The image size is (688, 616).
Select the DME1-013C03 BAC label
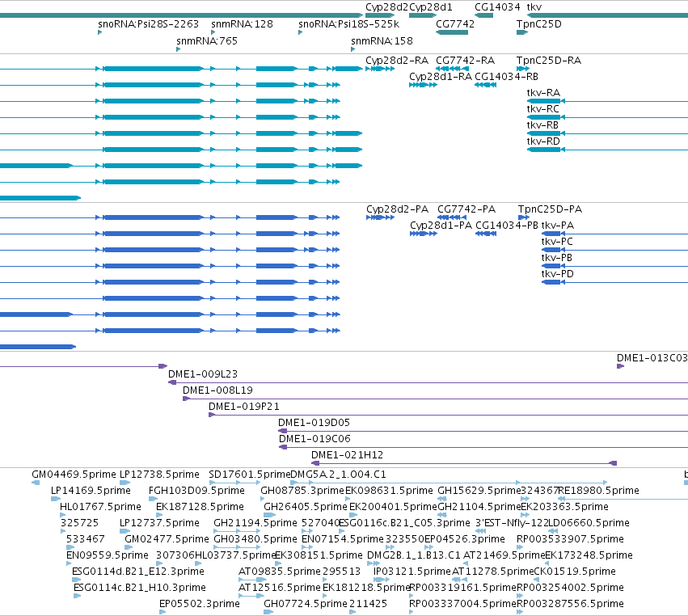tap(652, 358)
